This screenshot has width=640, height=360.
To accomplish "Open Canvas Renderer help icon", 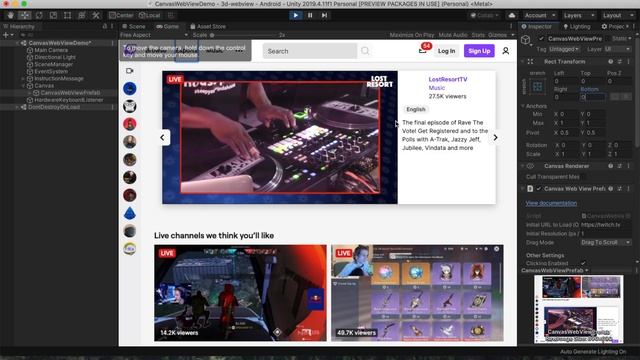I will [611, 166].
